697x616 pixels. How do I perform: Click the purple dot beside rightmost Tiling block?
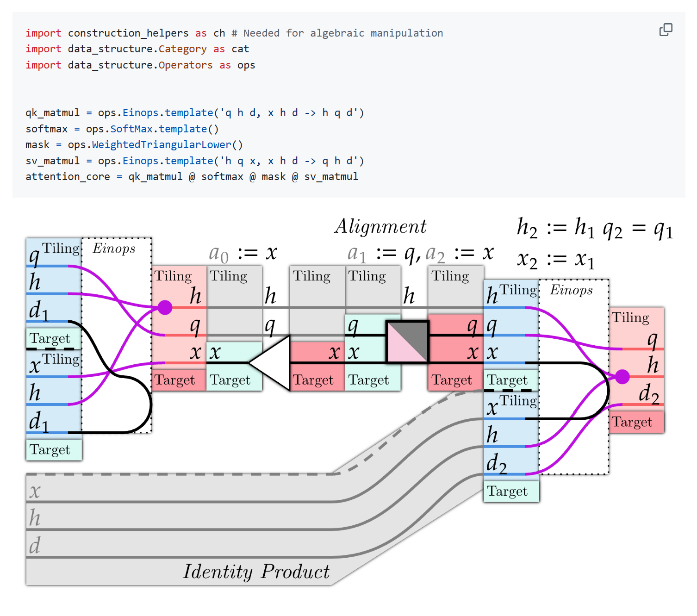(x=622, y=377)
